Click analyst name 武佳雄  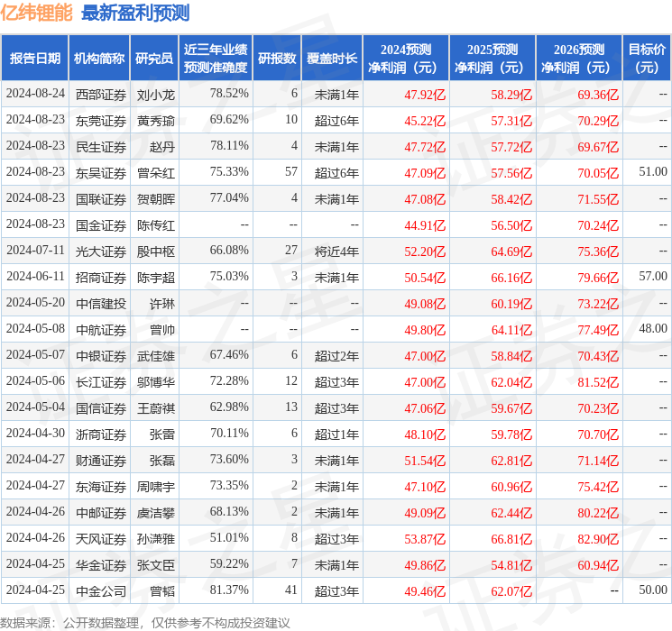pyautogui.click(x=155, y=356)
